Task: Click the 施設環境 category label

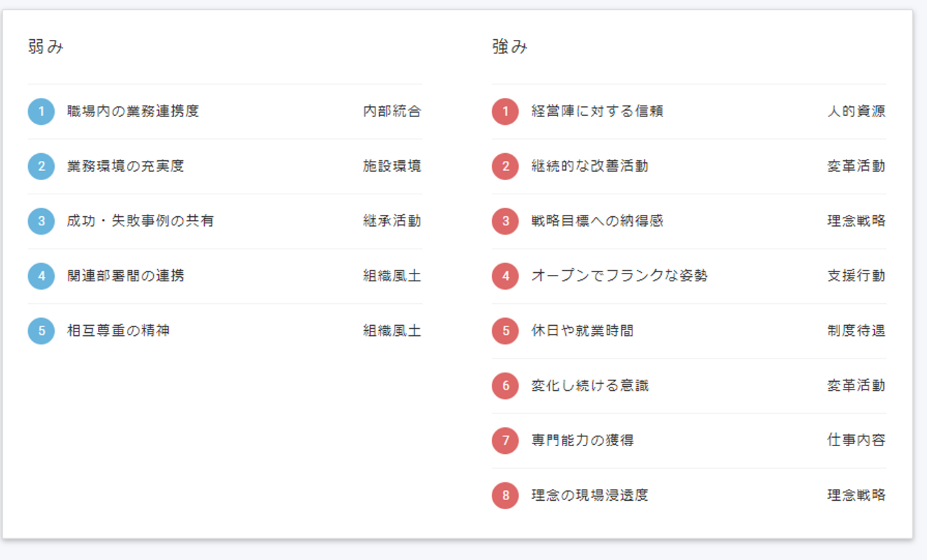Action: 392,166
